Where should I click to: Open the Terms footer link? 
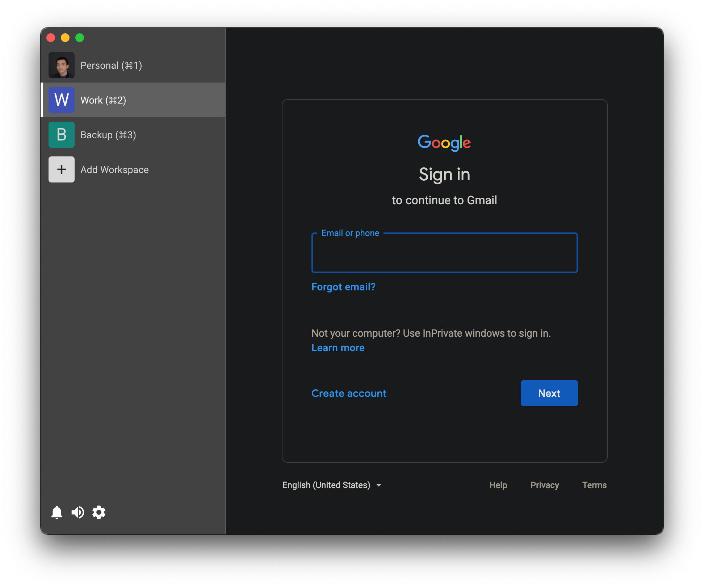coord(594,485)
